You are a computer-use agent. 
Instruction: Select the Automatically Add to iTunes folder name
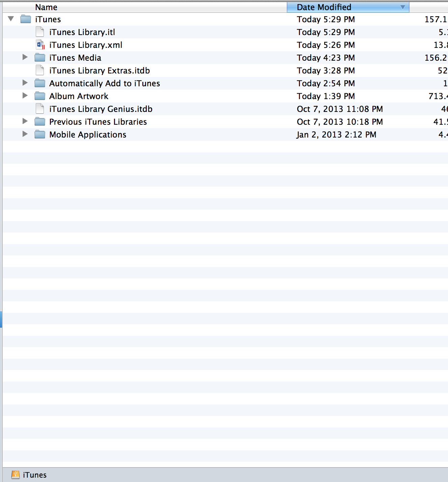click(105, 83)
